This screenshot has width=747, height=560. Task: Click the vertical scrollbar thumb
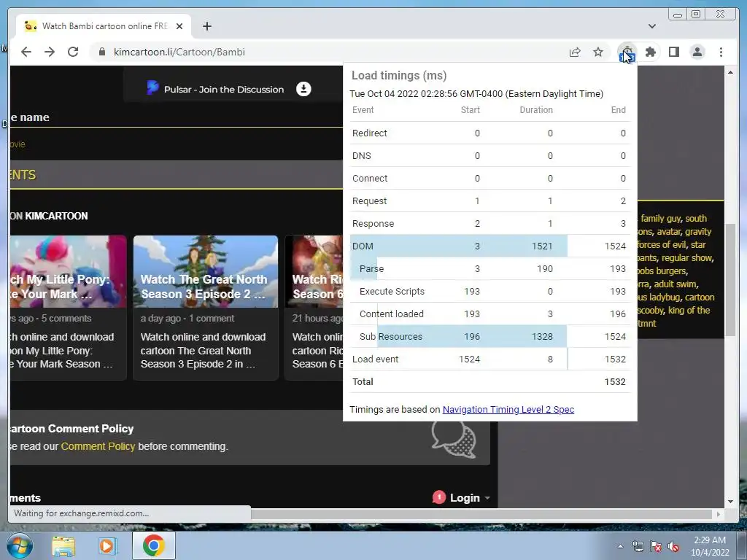point(730,279)
